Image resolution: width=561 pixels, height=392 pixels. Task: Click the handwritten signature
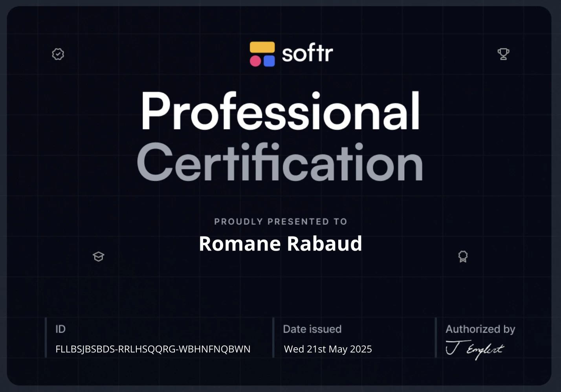[x=475, y=349]
